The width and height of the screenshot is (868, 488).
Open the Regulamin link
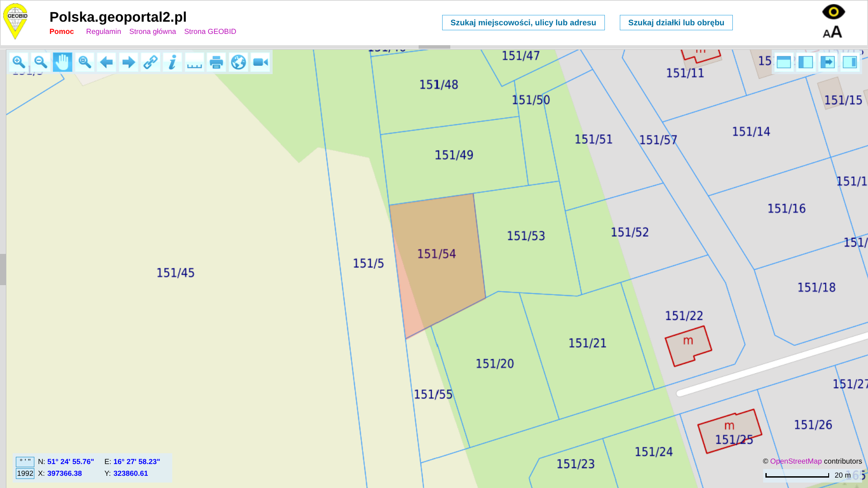[x=104, y=32]
